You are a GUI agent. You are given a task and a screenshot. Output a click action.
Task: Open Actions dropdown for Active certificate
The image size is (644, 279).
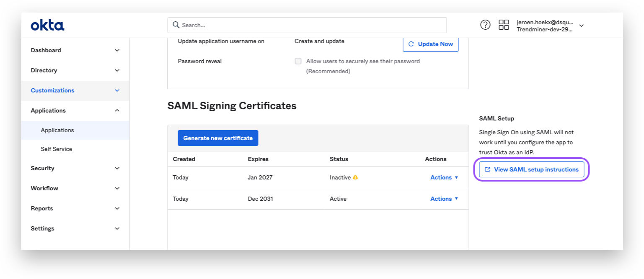pyautogui.click(x=444, y=199)
